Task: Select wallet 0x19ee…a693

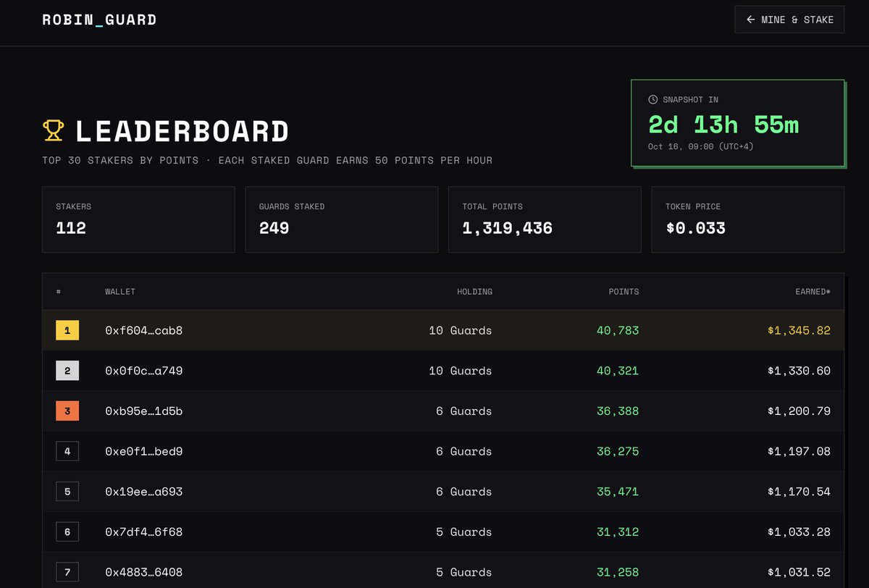Action: coord(144,492)
